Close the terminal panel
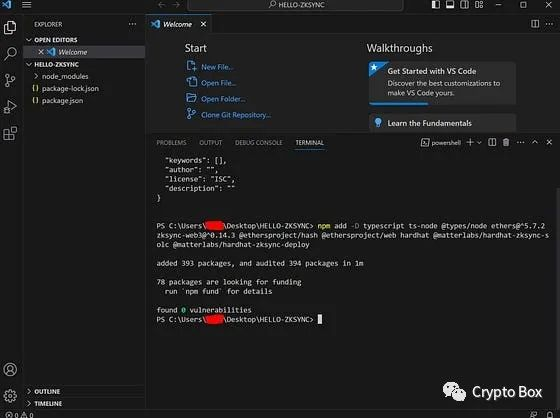This screenshot has width=560, height=418. pos(549,142)
